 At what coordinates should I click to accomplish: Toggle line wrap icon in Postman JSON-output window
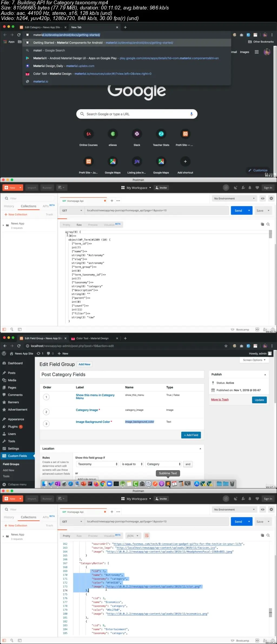(x=147, y=536)
